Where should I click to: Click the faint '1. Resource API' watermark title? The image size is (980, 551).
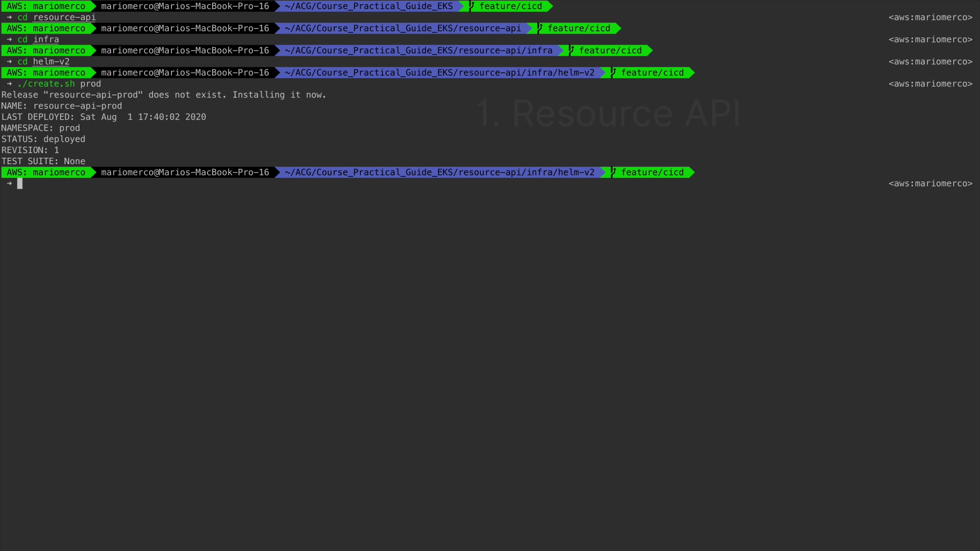[x=608, y=113]
